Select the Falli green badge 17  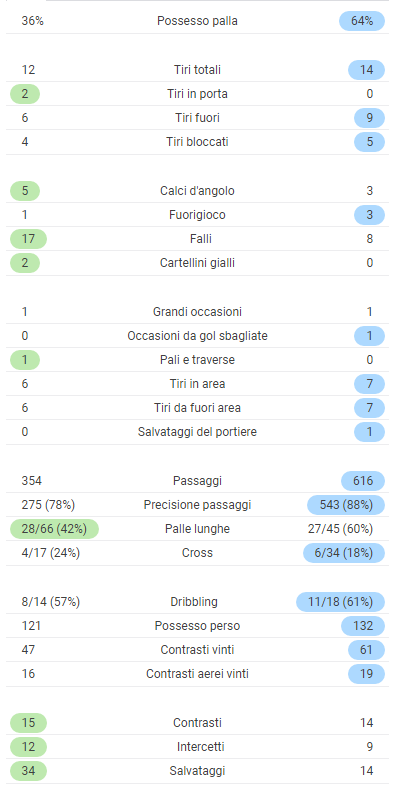29,239
